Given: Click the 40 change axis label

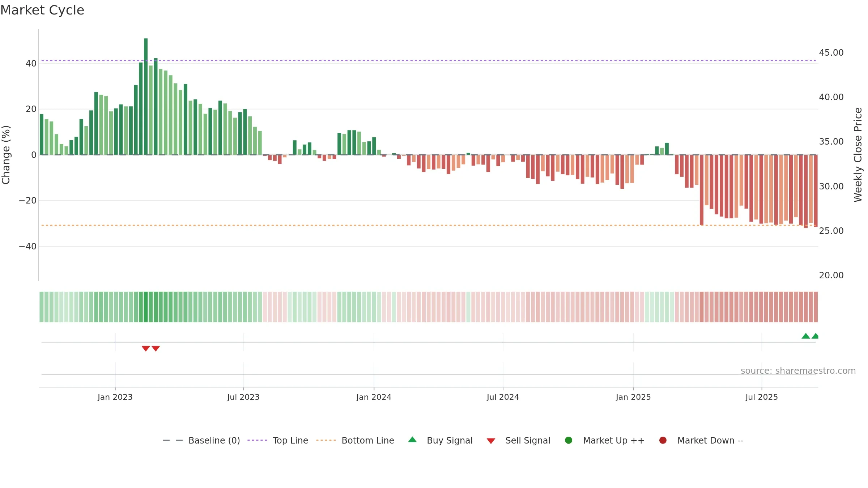Looking at the screenshot, I should (31, 64).
